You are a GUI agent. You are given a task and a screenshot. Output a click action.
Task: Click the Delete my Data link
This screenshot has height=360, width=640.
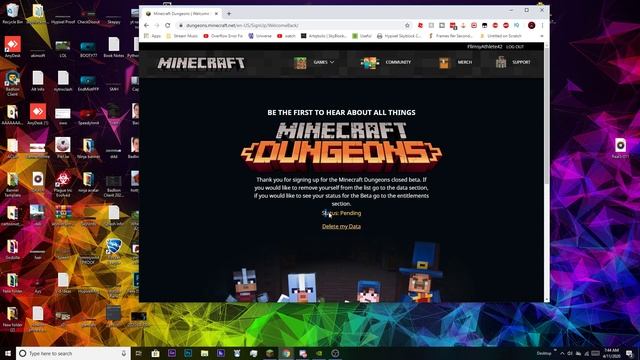341,227
